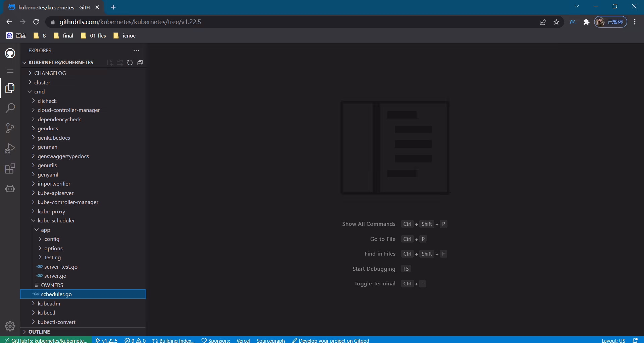This screenshot has height=343, width=644.
Task: Collapse all folders in Explorer
Action: pyautogui.click(x=140, y=63)
